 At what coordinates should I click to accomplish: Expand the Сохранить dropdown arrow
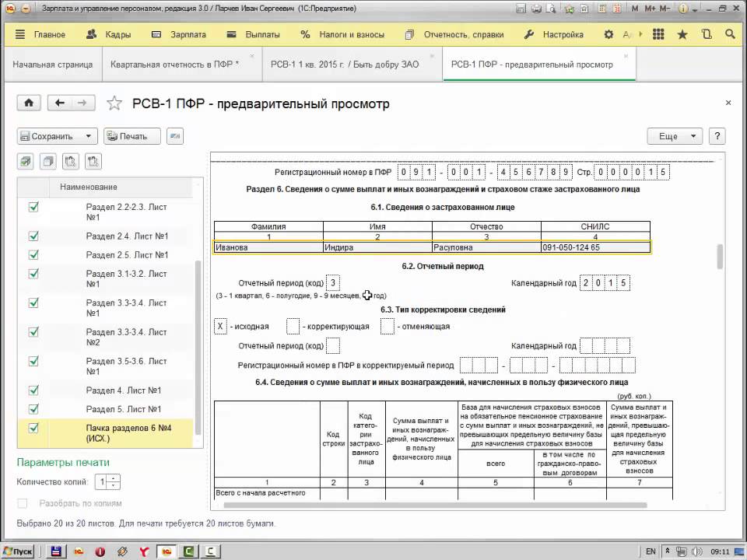pyautogui.click(x=89, y=136)
